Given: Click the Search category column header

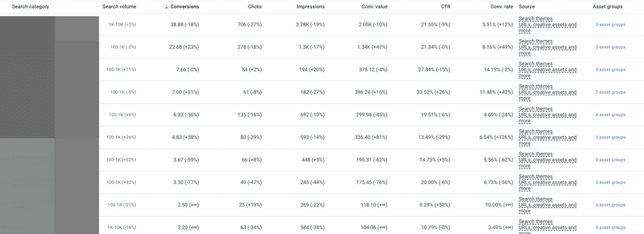Looking at the screenshot, I should [x=30, y=7].
